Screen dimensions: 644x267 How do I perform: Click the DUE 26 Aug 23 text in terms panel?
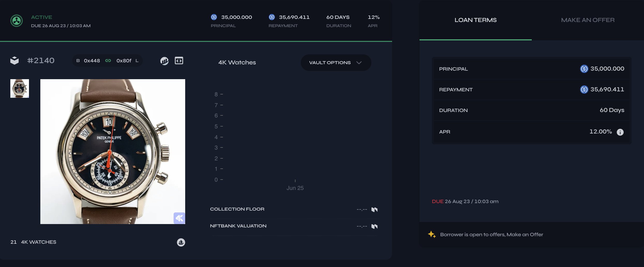point(465,201)
